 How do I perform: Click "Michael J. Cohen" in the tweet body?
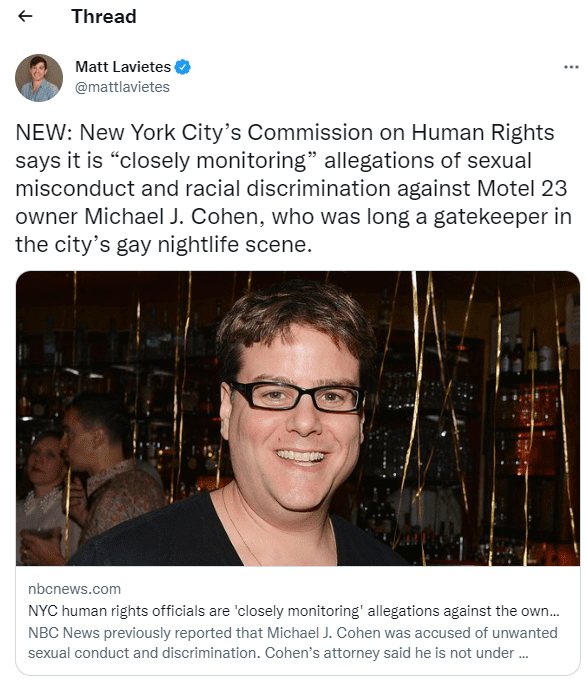click(x=174, y=216)
